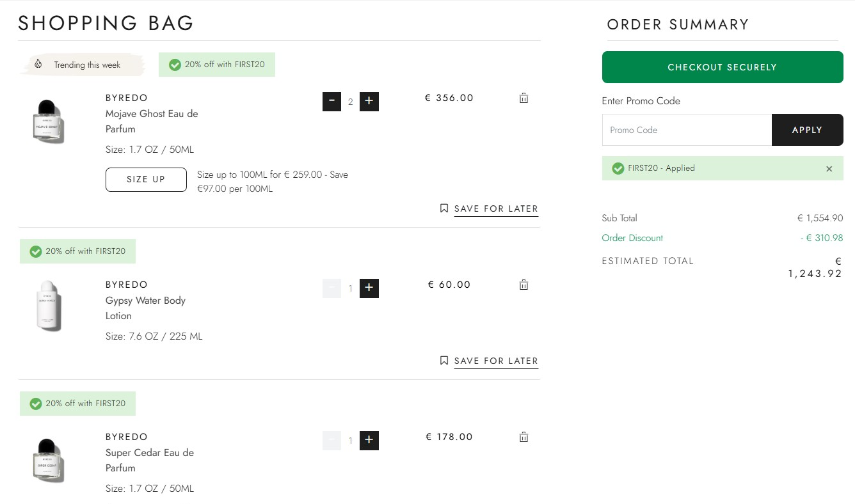Focus the Promo Code input field

[687, 130]
